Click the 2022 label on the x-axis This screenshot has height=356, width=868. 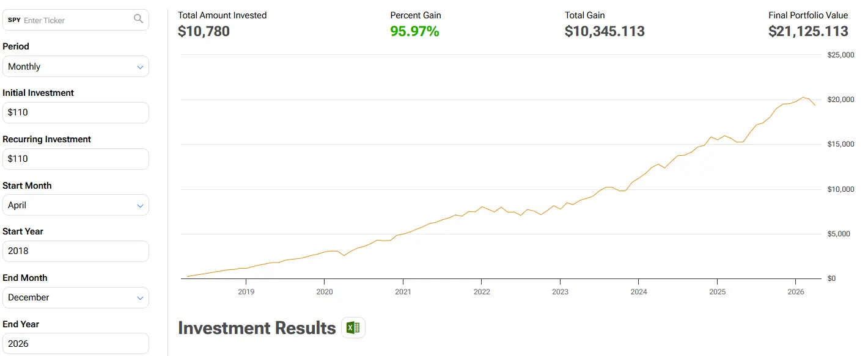click(x=482, y=292)
